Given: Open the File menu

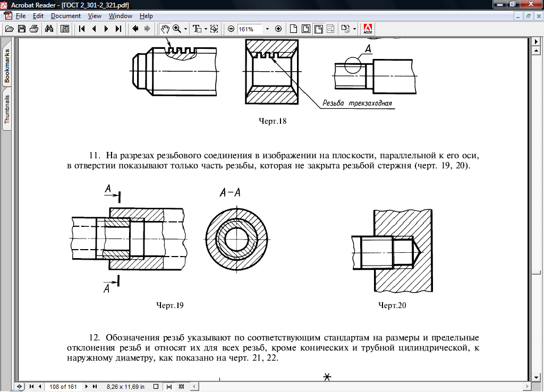Looking at the screenshot, I should pyautogui.click(x=21, y=16).
